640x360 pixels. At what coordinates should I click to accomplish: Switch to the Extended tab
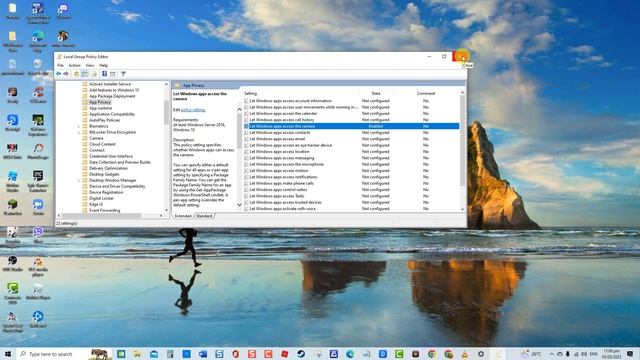coord(183,216)
